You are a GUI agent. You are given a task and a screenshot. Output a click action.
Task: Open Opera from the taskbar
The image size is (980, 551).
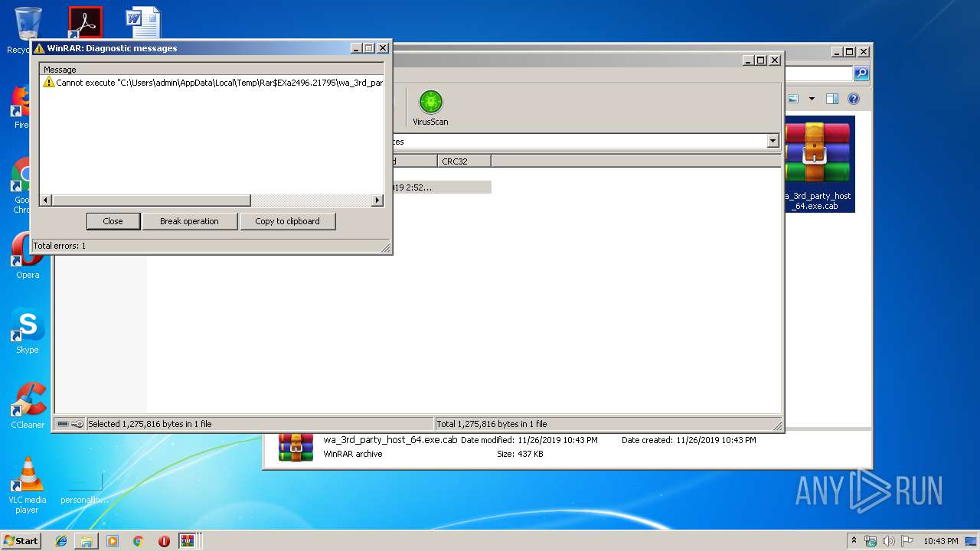pyautogui.click(x=164, y=541)
